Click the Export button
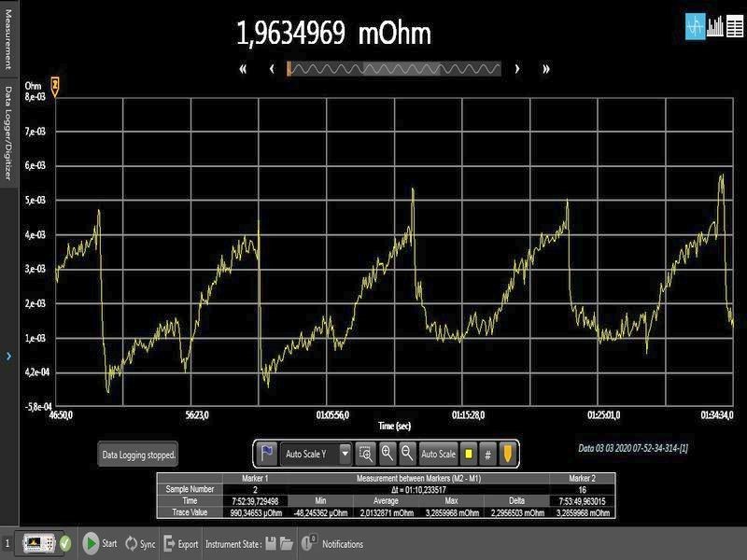747x560 pixels. 181,544
